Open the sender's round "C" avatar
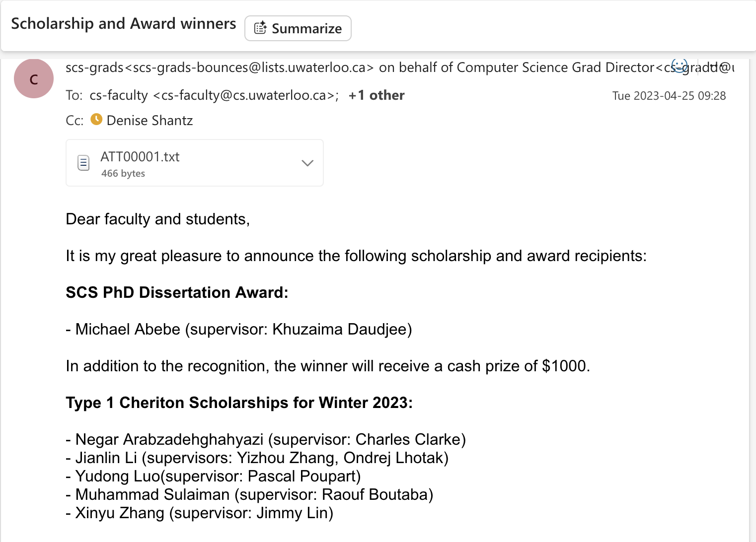756x542 pixels. (x=34, y=79)
